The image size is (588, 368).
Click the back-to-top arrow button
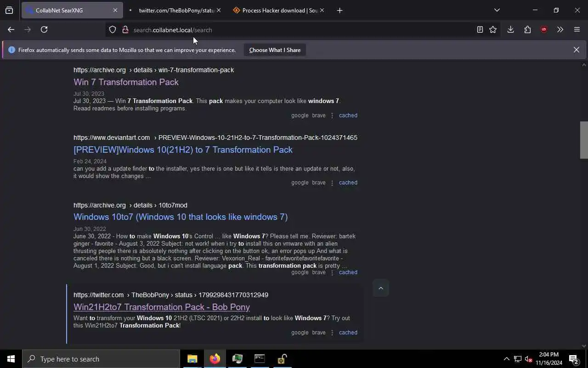point(380,288)
